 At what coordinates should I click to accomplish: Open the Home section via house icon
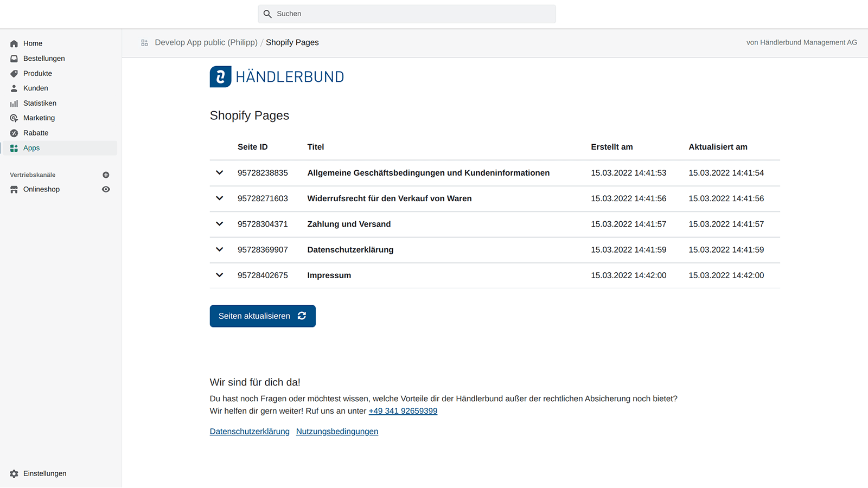tap(14, 43)
